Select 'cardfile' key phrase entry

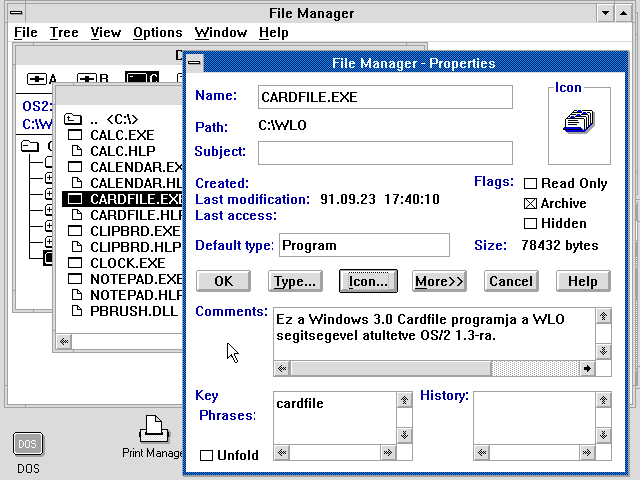point(300,403)
